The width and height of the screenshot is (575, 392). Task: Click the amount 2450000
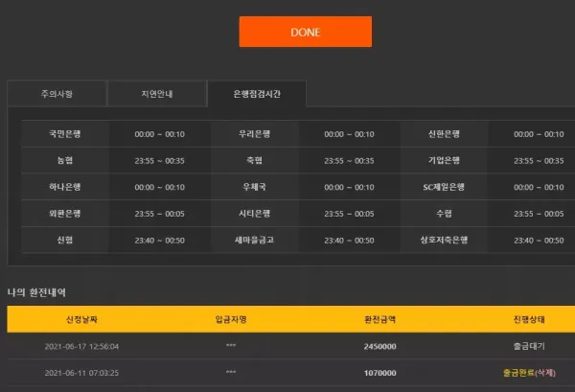(x=379, y=347)
